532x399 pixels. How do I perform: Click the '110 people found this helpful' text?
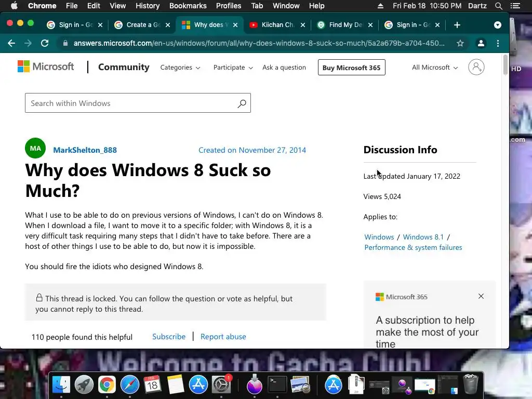pyautogui.click(x=82, y=337)
